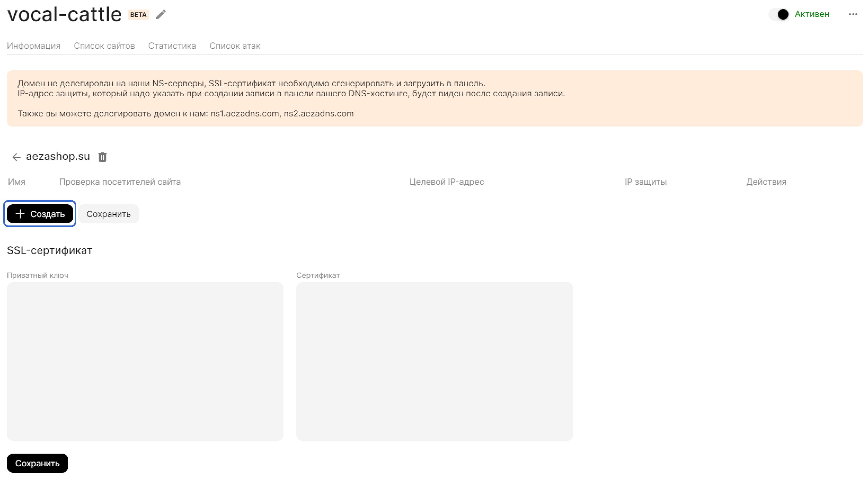
Task: Click the Проверка посетителей сайта column header
Action: pos(120,182)
